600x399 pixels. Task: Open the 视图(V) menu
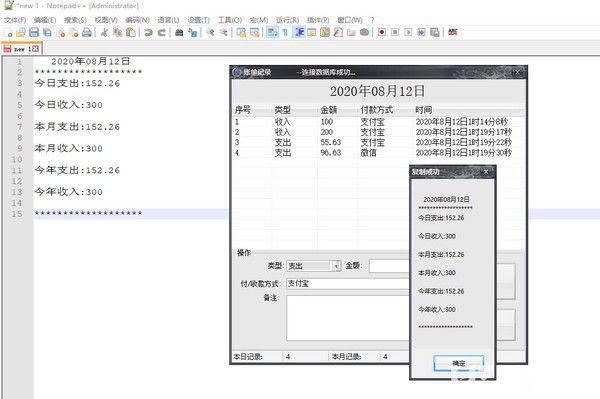pos(106,20)
